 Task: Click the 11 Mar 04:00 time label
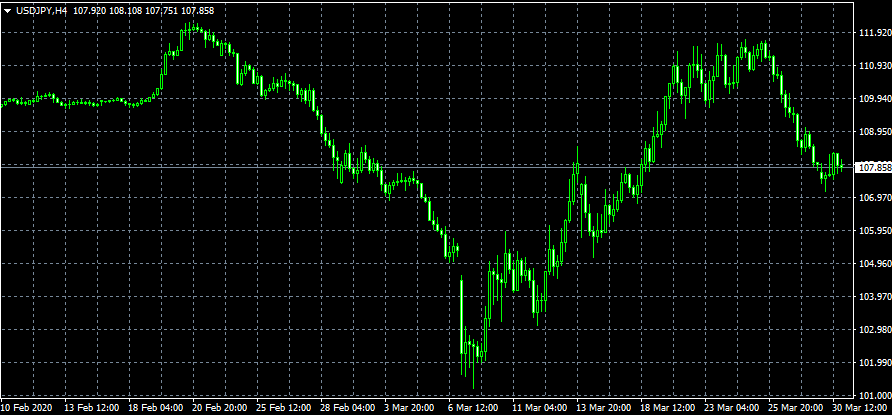click(x=540, y=408)
